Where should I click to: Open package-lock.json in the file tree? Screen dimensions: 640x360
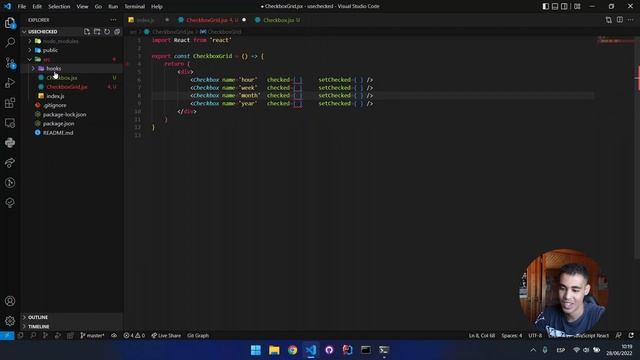tap(71, 114)
